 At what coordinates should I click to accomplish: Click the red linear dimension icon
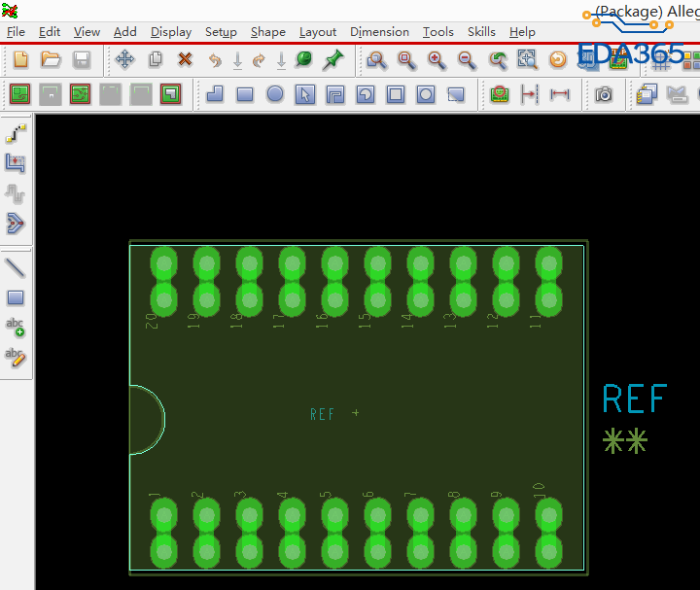tap(559, 94)
